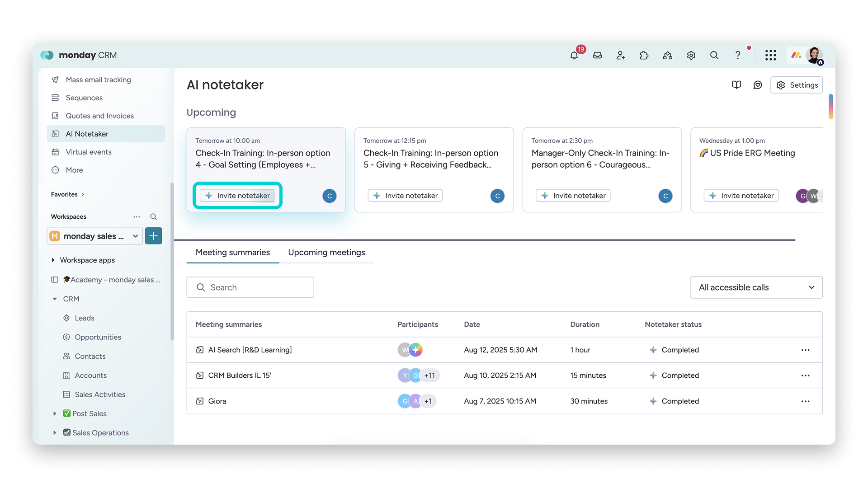The image size is (868, 488).
Task: Click the feedback chat bubble icon
Action: [x=758, y=85]
